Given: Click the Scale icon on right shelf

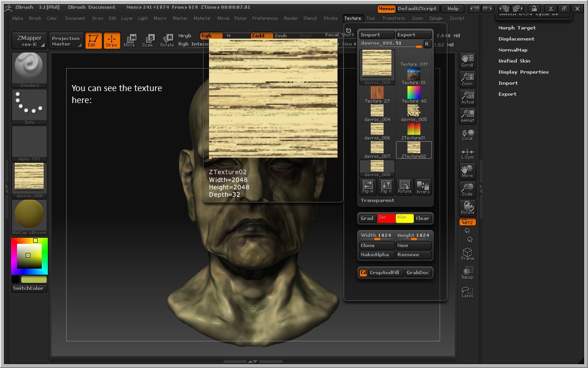Looking at the screenshot, I should (x=467, y=190).
